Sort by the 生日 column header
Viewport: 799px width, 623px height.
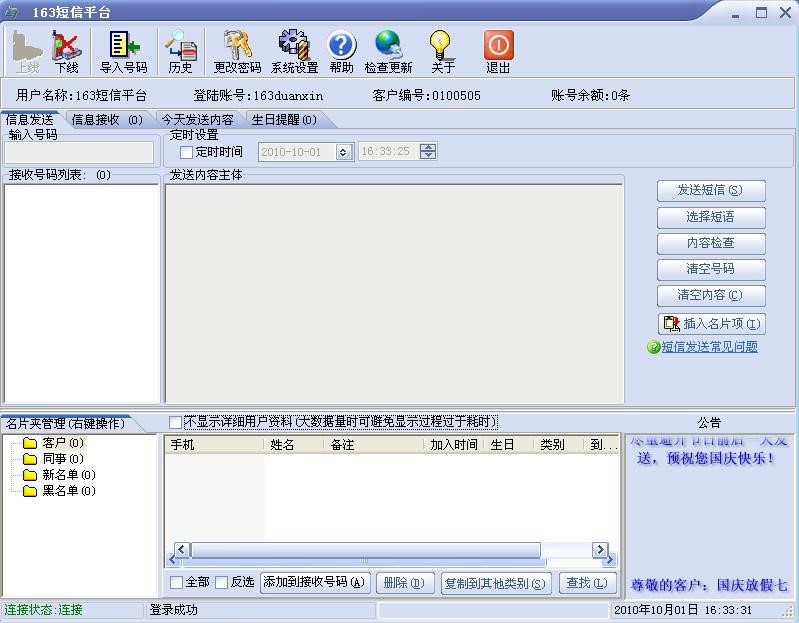click(x=509, y=445)
